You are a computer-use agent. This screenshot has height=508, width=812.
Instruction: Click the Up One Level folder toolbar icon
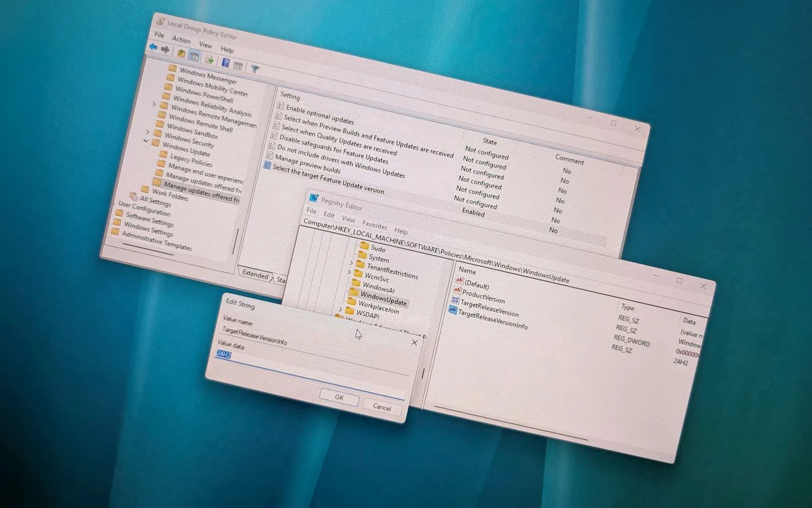[x=181, y=52]
